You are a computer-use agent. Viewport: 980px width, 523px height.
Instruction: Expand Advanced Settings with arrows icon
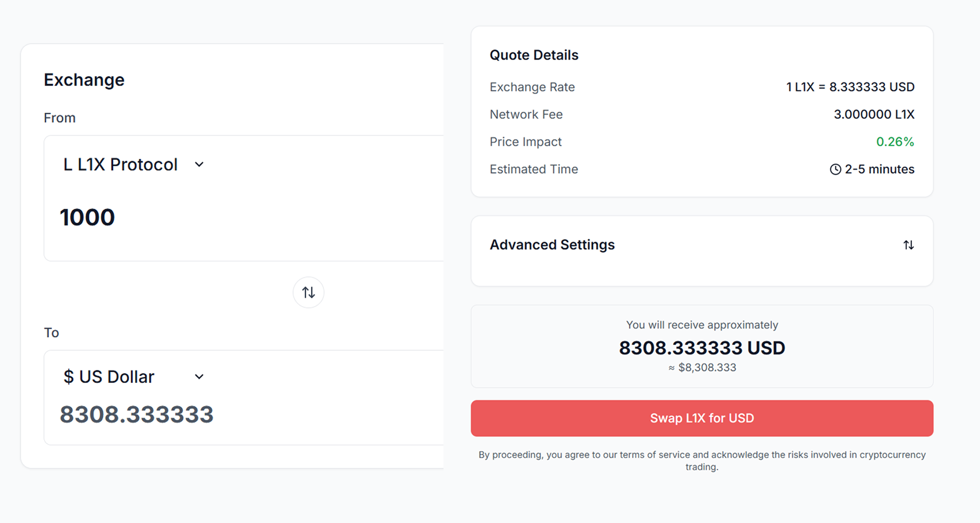point(908,245)
